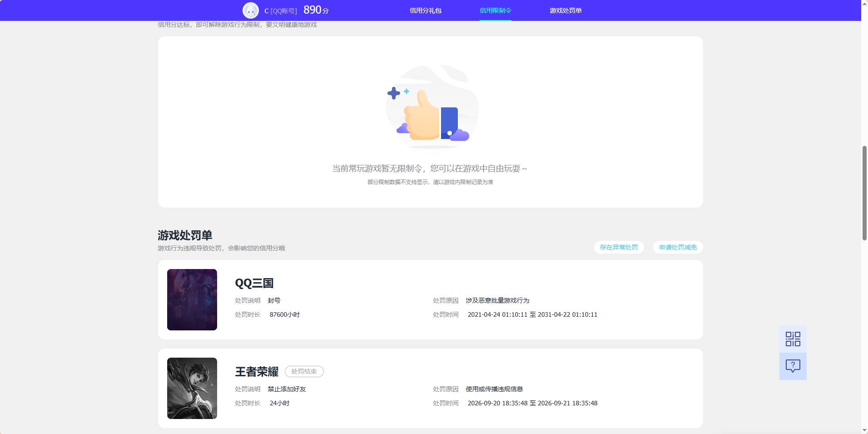Open the QQ三国 game cover thumbnail
This screenshot has width=868, height=434.
[x=192, y=299]
